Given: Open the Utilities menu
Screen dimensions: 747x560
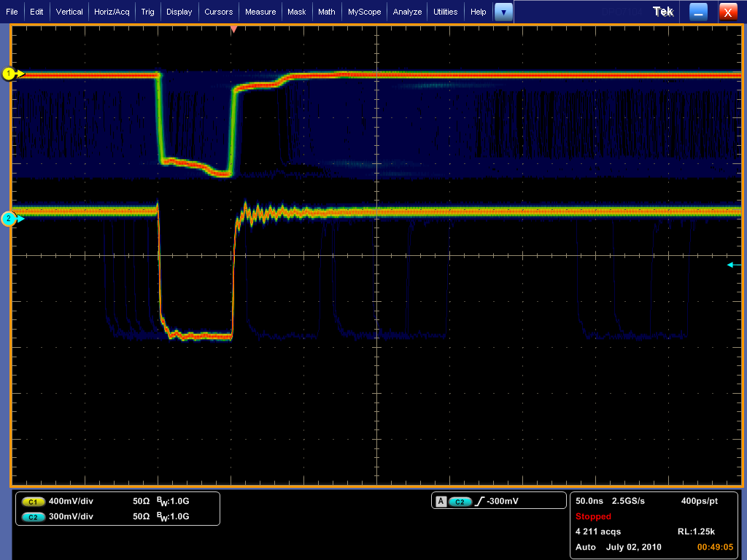Looking at the screenshot, I should 445,12.
